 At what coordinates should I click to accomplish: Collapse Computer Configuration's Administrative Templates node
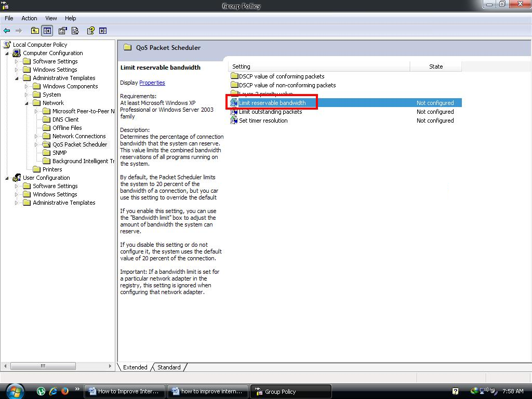[x=17, y=78]
